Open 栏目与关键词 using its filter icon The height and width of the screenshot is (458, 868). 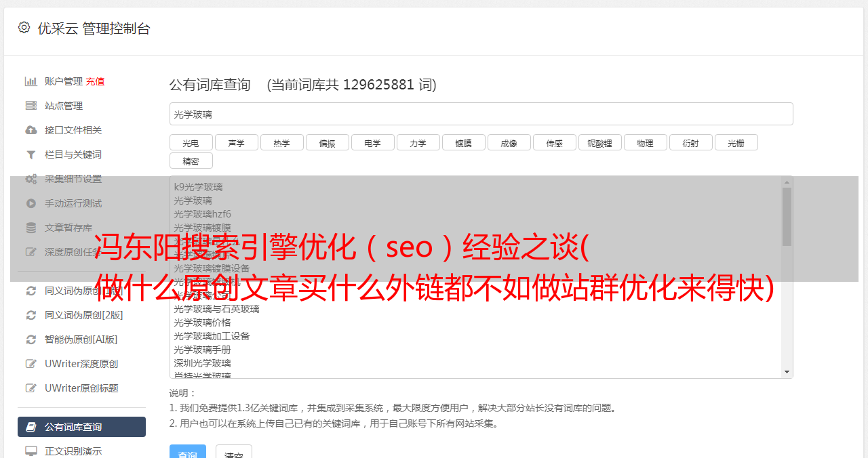[31, 154]
